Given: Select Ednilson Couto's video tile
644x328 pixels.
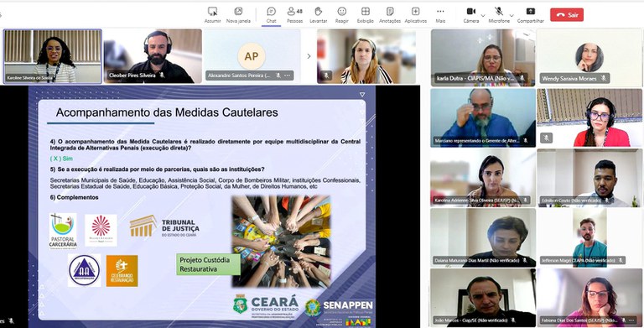Looking at the screenshot, I should 589,178.
